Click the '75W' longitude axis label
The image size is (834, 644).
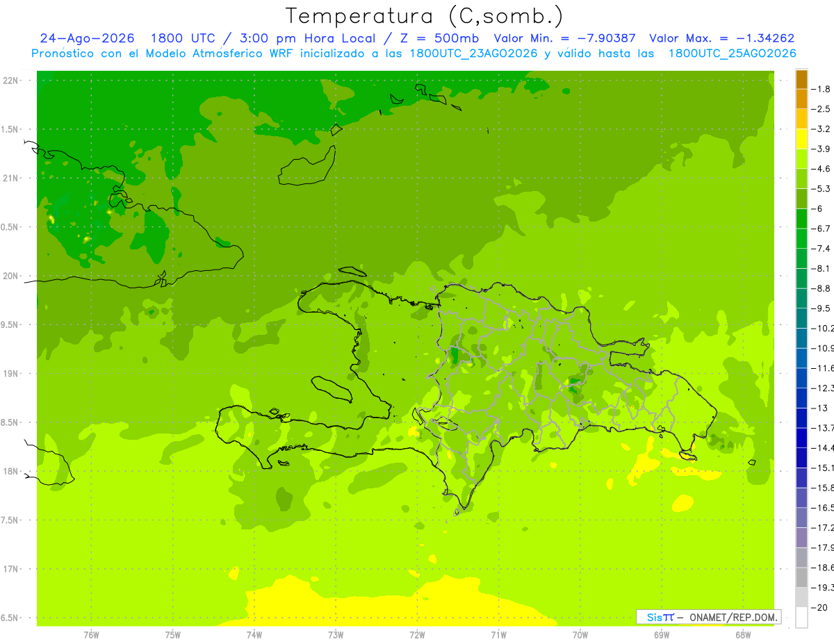172,634
